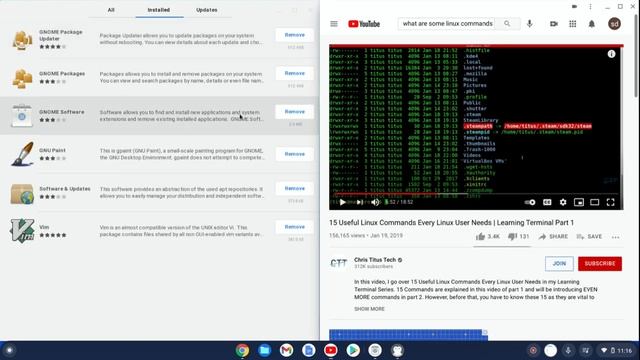
Task: Open YouTube create video camera icon
Action: (x=553, y=24)
